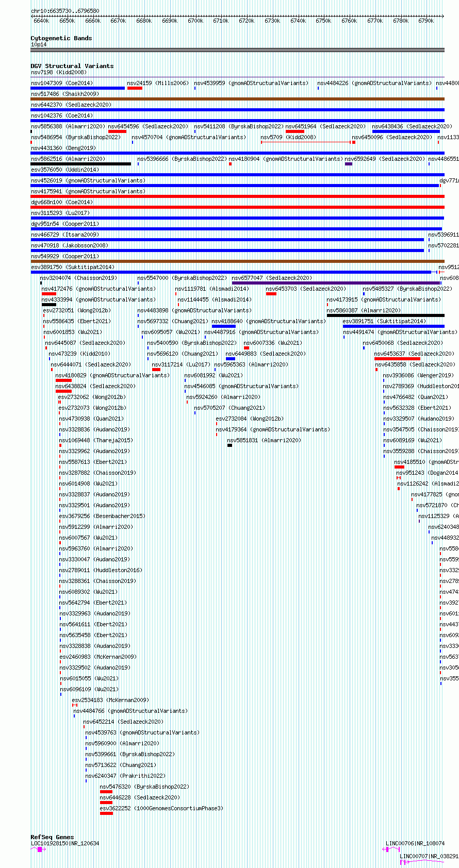Click nsv3117214 (Lu2017) label
The height and width of the screenshot is (868, 459).
pyautogui.click(x=181, y=364)
